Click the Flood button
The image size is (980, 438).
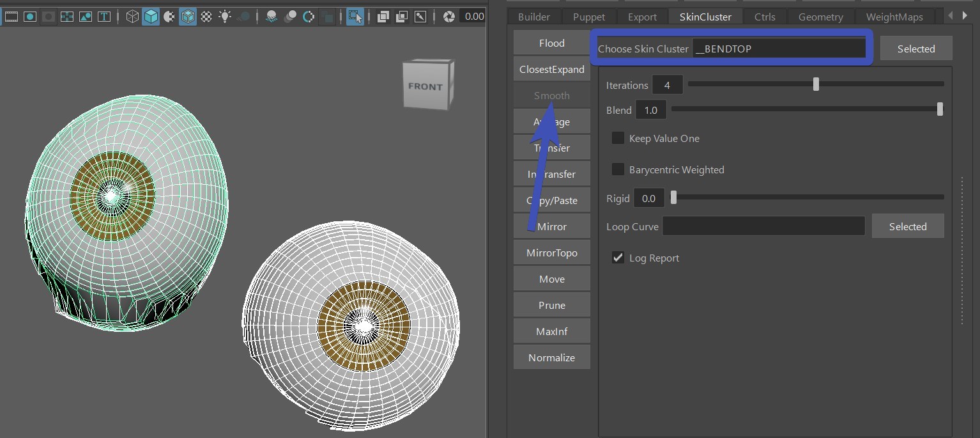click(x=552, y=43)
